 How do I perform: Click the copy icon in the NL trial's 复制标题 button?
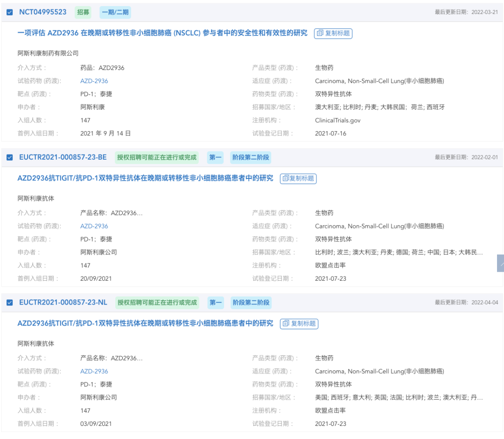coord(286,324)
